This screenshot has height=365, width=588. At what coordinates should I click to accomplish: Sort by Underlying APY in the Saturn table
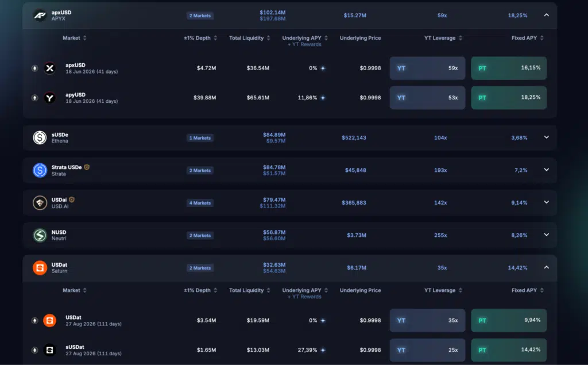[326, 290]
